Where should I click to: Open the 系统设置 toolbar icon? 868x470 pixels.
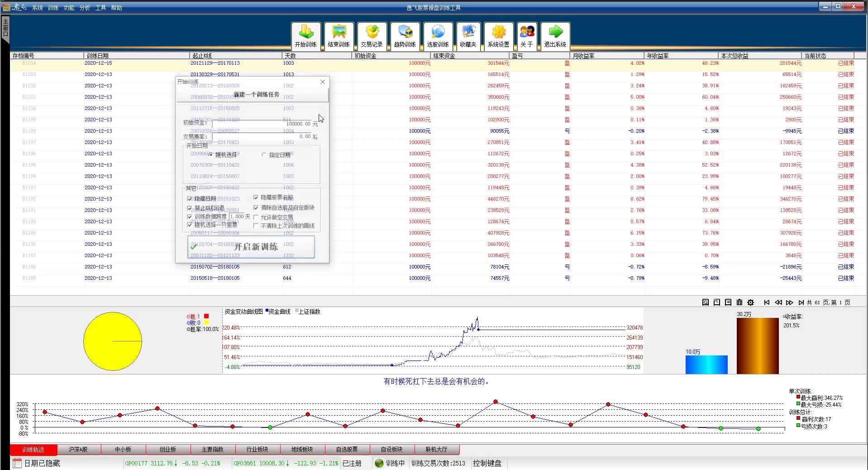tap(499, 36)
